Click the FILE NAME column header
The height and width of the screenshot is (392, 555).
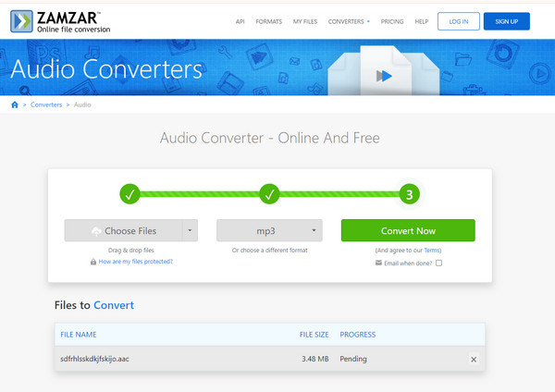coord(79,335)
